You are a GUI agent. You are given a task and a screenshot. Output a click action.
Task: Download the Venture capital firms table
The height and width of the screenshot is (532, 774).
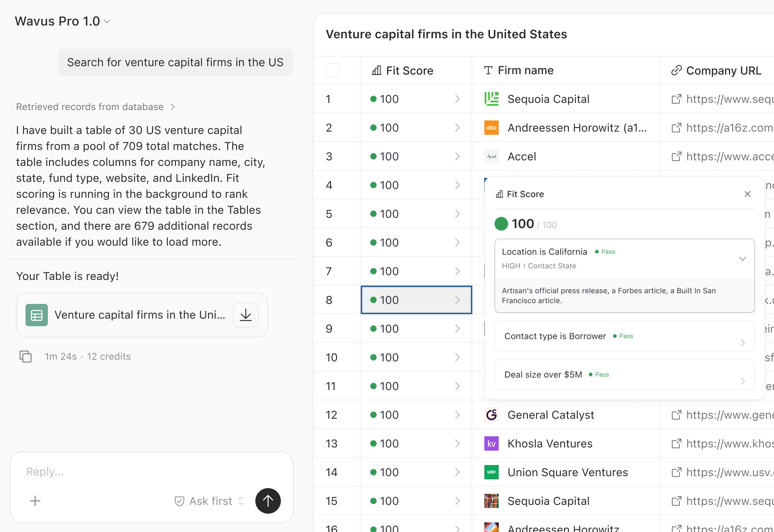click(x=246, y=315)
